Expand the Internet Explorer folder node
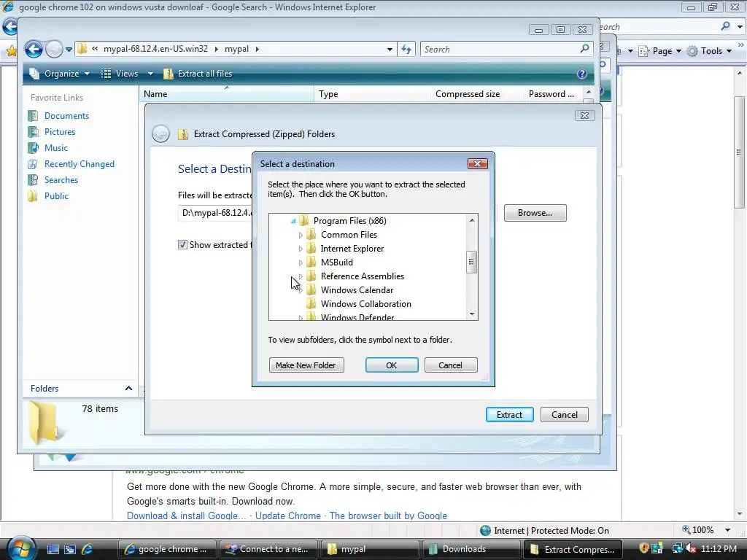 301,249
